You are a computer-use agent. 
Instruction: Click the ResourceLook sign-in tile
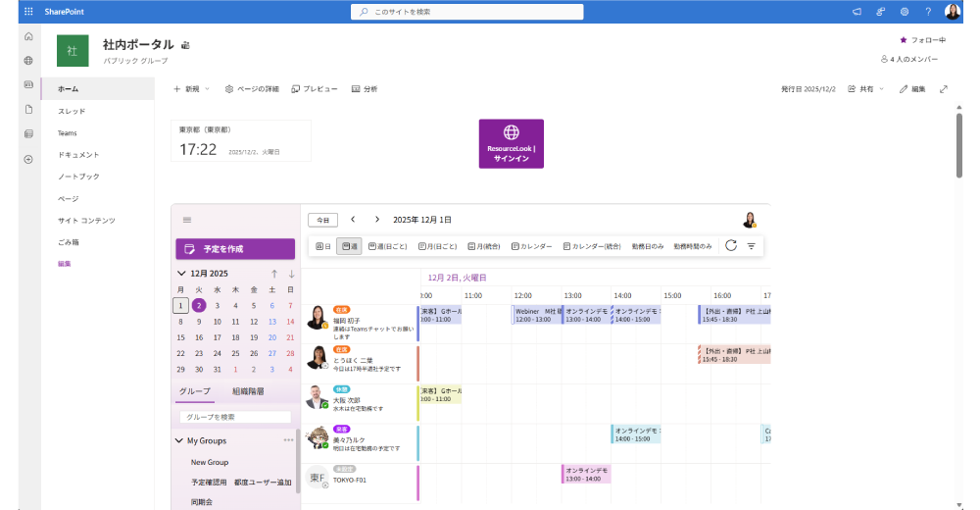pyautogui.click(x=511, y=143)
